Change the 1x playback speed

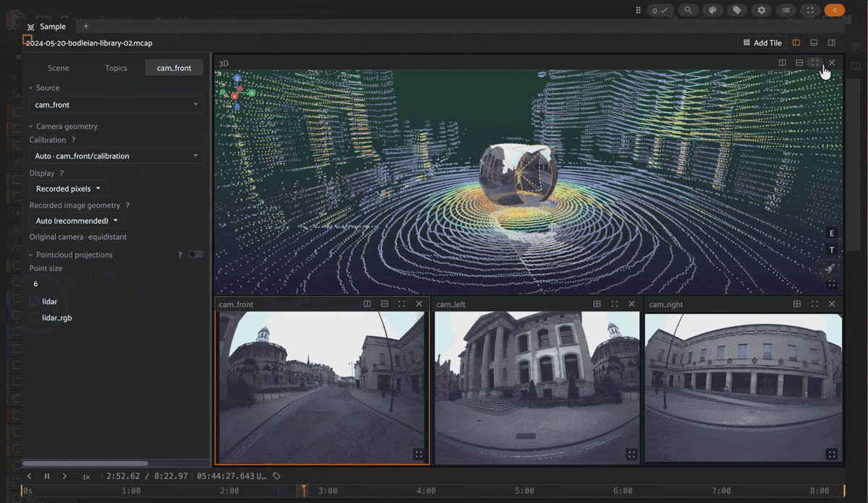coord(86,477)
